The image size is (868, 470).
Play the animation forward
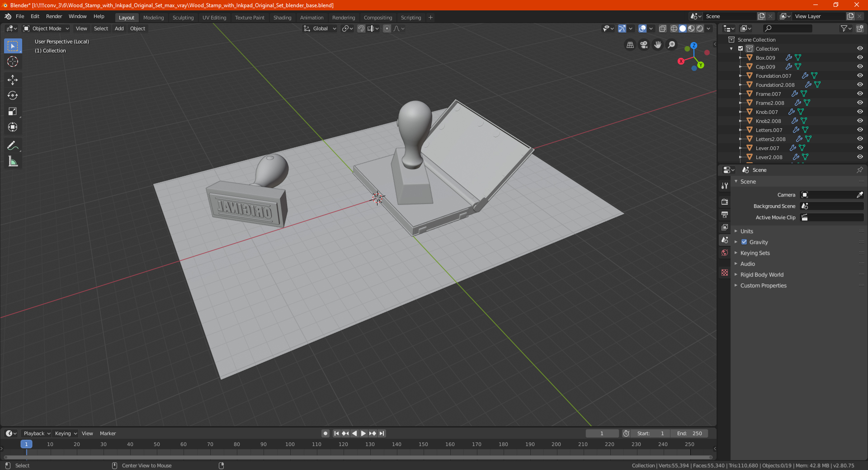point(363,433)
